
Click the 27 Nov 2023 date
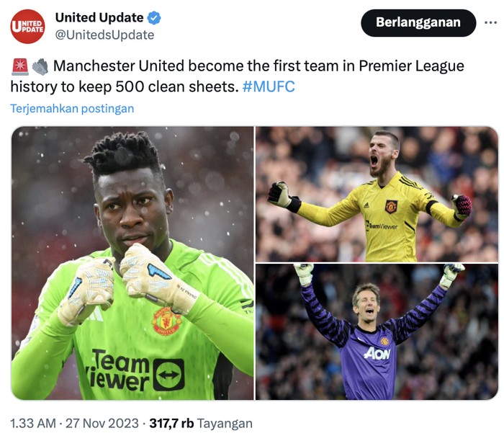[x=102, y=423]
